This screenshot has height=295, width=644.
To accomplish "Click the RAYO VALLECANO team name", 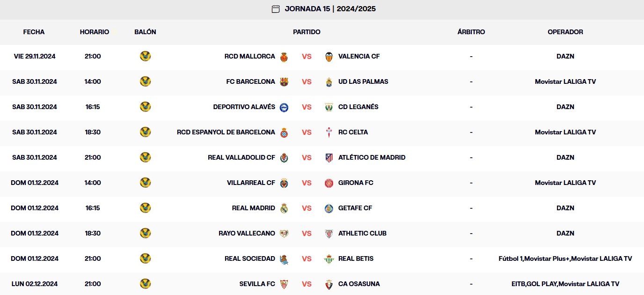I will [247, 233].
